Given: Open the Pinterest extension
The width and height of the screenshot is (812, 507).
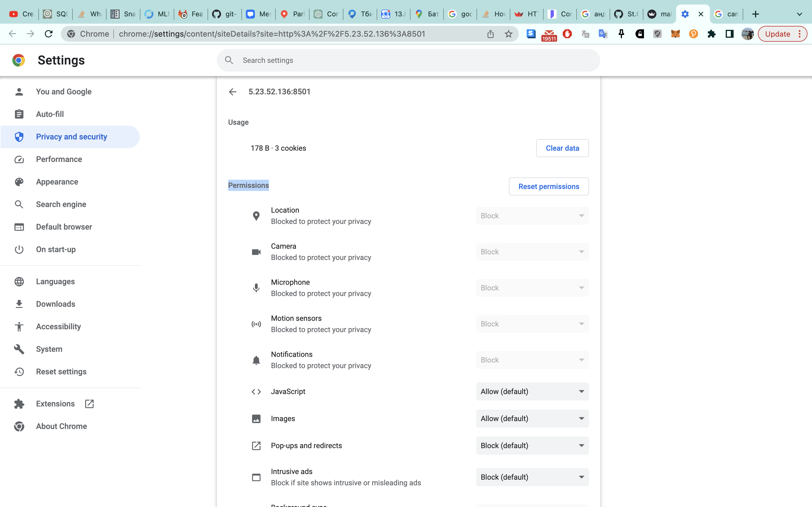Looking at the screenshot, I should (693, 34).
